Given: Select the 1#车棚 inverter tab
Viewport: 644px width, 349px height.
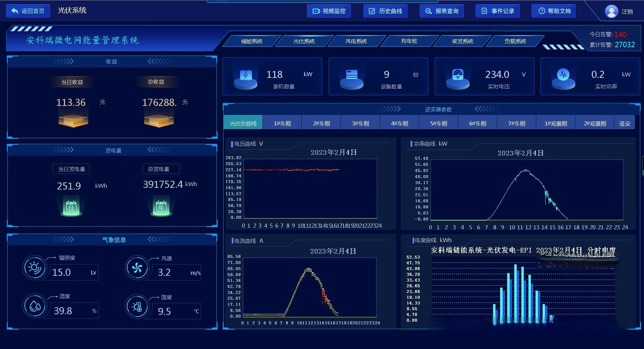Looking at the screenshot, I should pyautogui.click(x=282, y=123).
